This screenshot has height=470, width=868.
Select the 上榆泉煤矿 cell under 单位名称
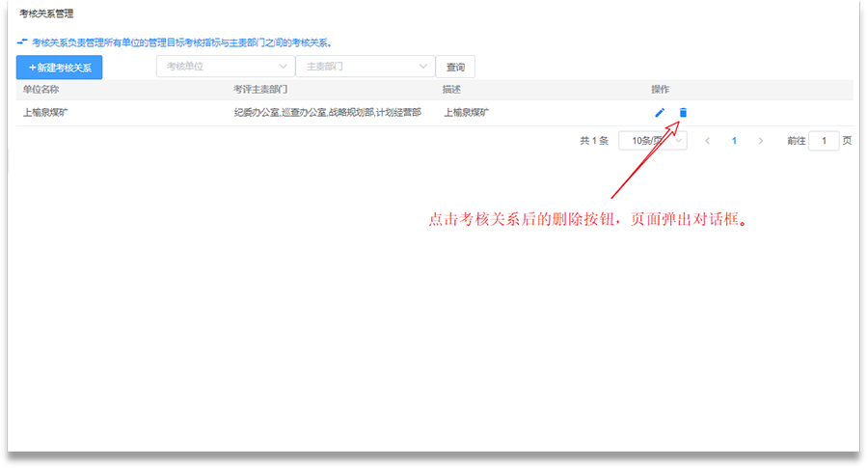point(45,113)
